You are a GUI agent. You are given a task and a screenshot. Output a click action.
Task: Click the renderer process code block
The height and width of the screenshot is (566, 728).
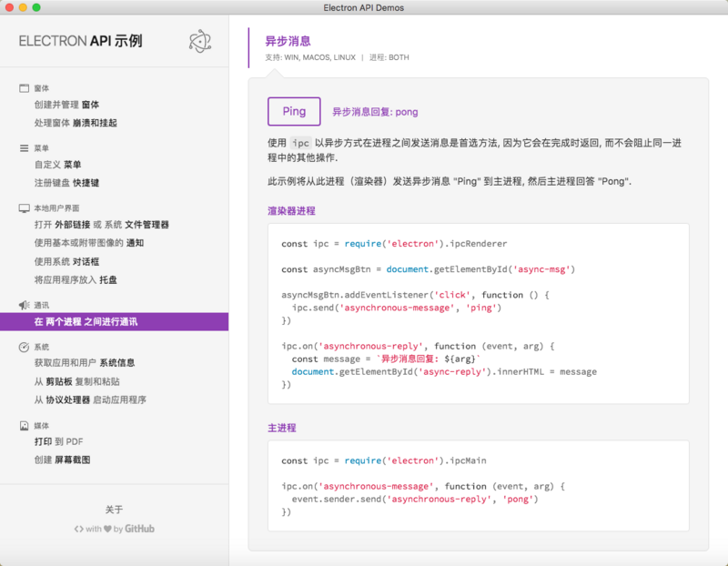[479, 314]
